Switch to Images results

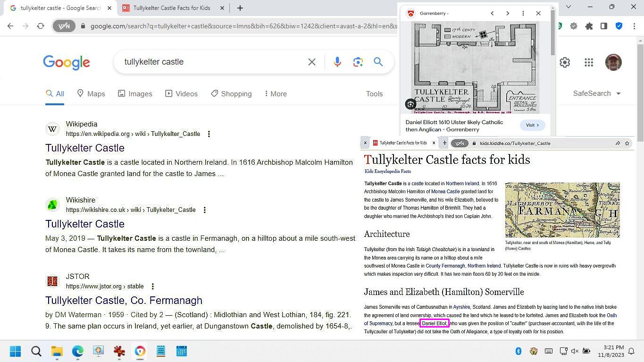(135, 94)
